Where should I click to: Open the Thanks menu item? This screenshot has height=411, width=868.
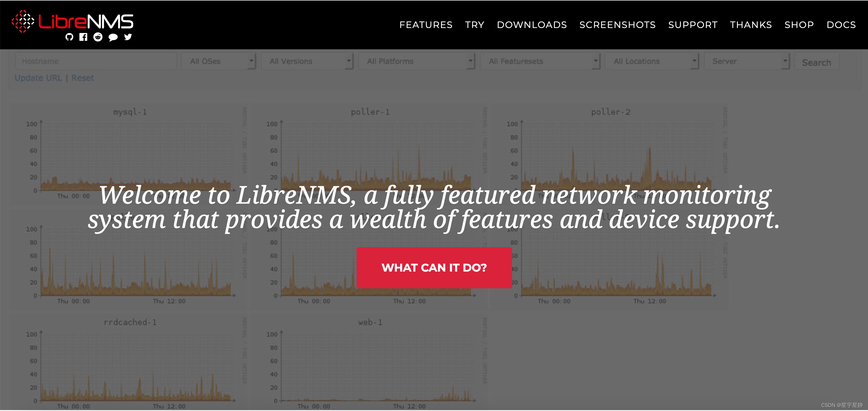(x=751, y=25)
